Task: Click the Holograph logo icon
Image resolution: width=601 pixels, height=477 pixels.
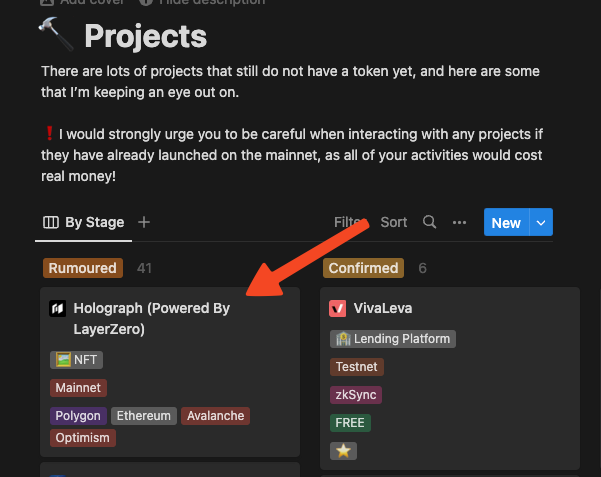Action: tap(57, 308)
